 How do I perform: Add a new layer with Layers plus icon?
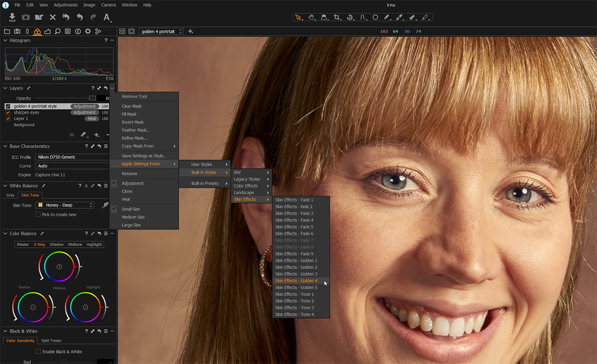pos(97,135)
